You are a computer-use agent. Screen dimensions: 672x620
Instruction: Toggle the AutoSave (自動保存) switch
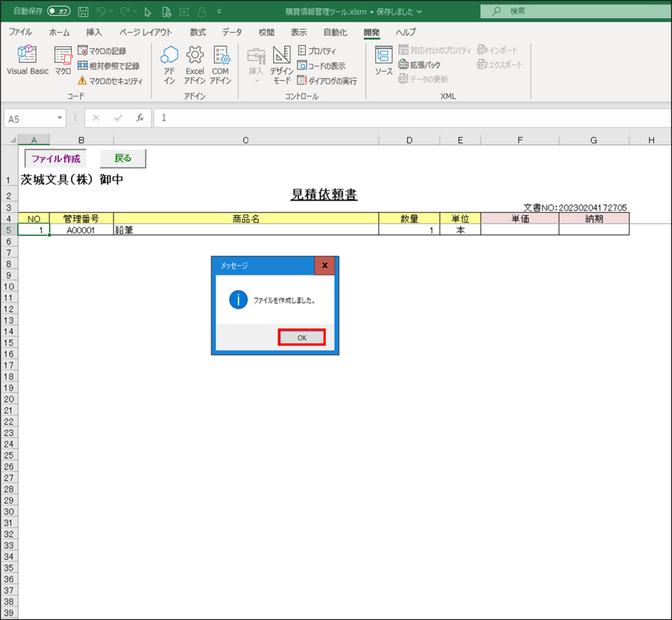point(59,11)
